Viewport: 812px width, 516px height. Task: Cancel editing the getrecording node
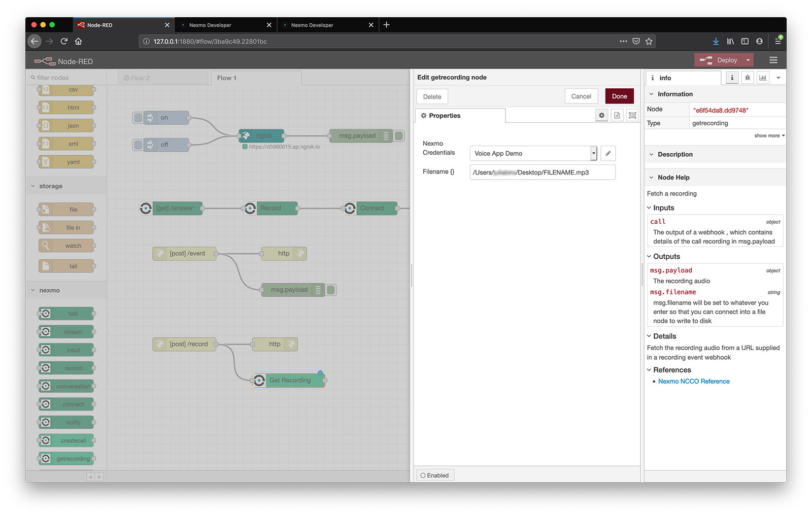(581, 96)
